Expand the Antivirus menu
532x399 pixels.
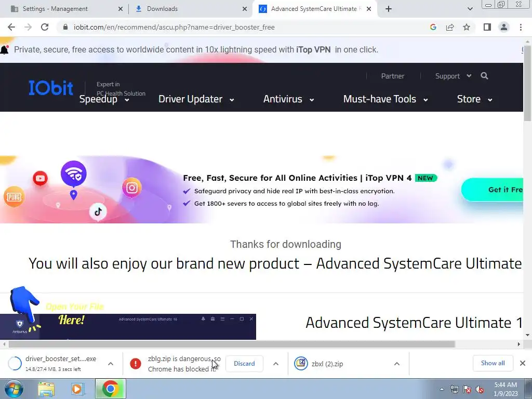point(288,99)
